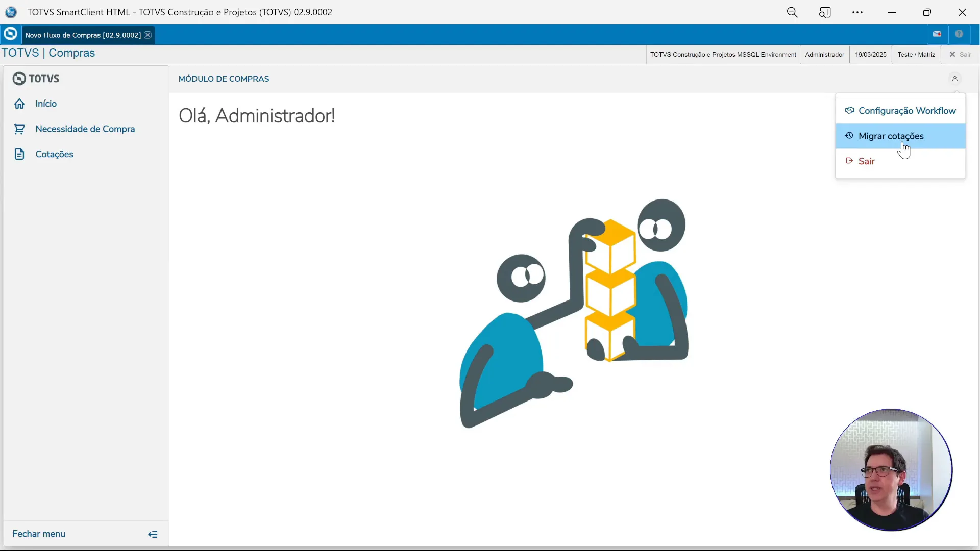The width and height of the screenshot is (980, 551).
Task: Open the Necessidade de Compra page
Action: (x=85, y=129)
